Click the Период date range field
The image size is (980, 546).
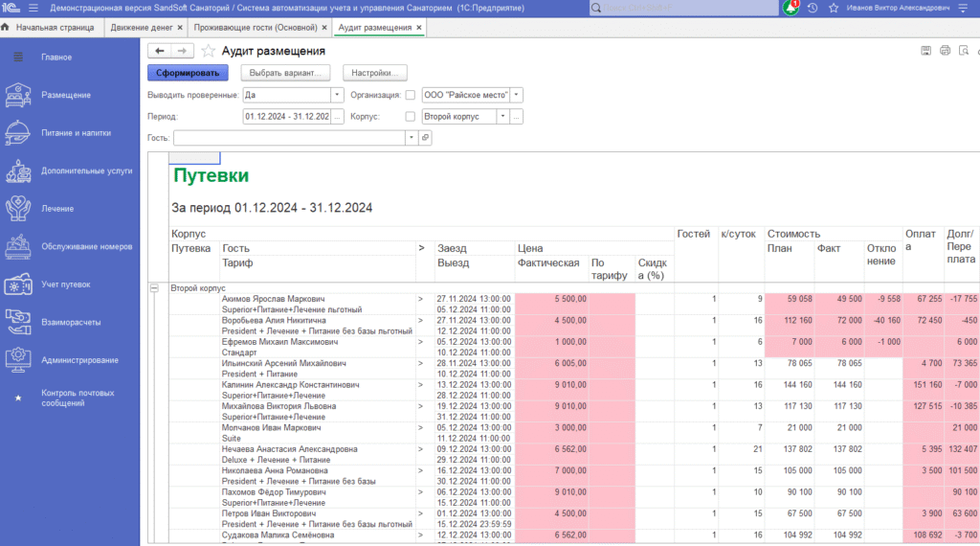click(287, 117)
